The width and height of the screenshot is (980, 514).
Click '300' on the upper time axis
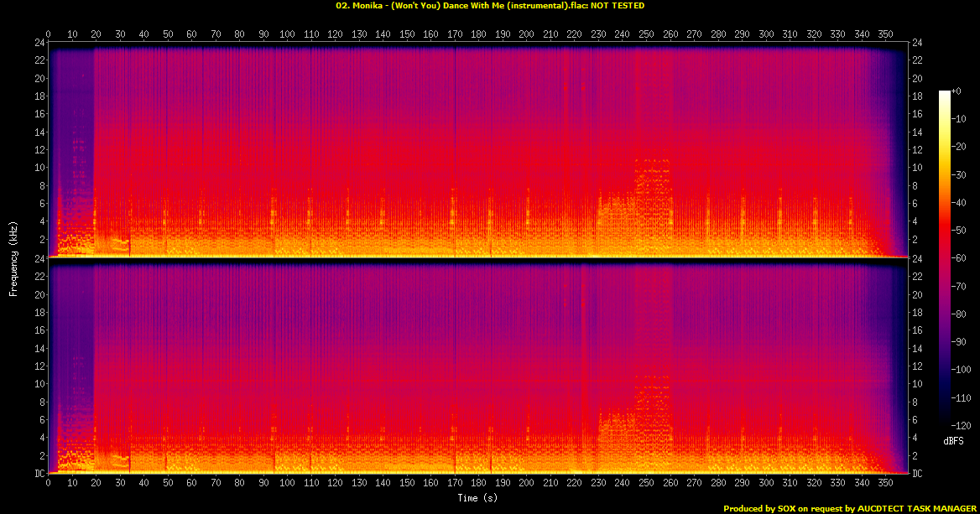point(766,34)
